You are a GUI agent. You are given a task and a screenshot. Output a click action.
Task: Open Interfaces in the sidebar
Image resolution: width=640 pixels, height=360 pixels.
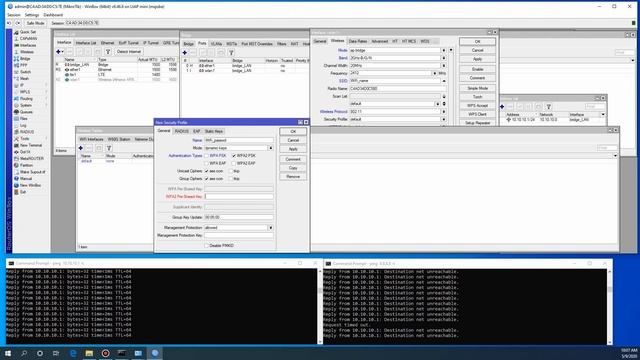point(28,45)
